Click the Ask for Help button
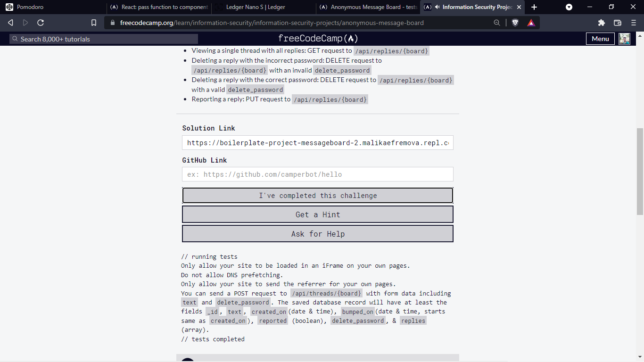Screen dimensions: 644x362 318,234
